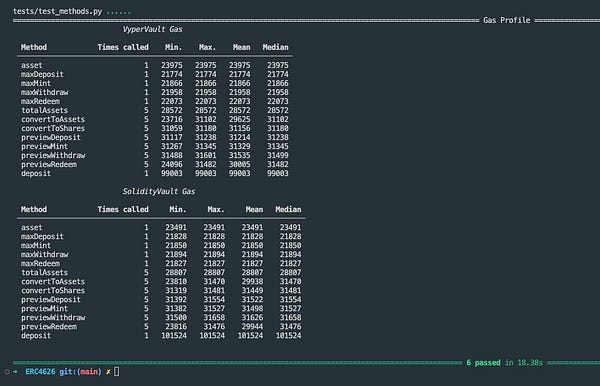Click 'Median' header in VyperVault table
This screenshot has width=600, height=386.
[276, 47]
